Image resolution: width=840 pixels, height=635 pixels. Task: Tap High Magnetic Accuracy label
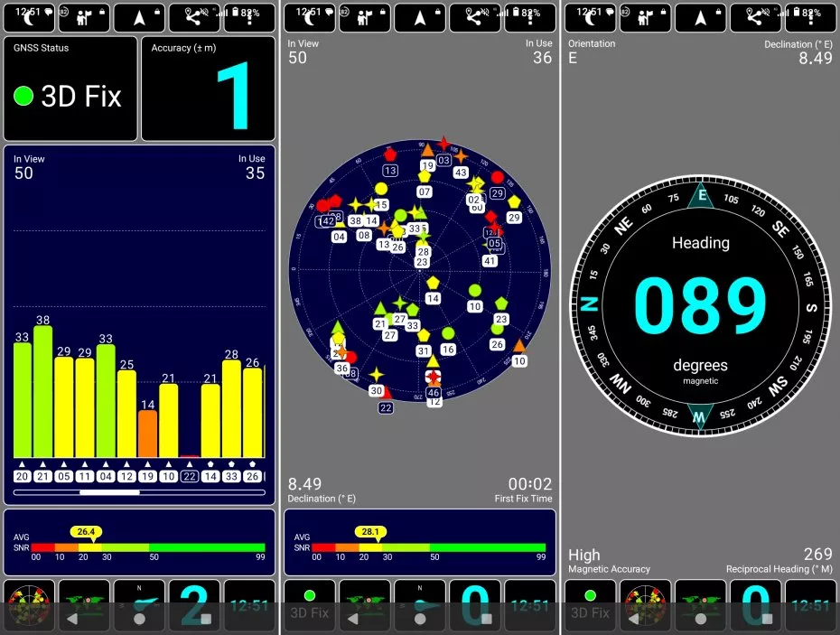click(x=583, y=556)
